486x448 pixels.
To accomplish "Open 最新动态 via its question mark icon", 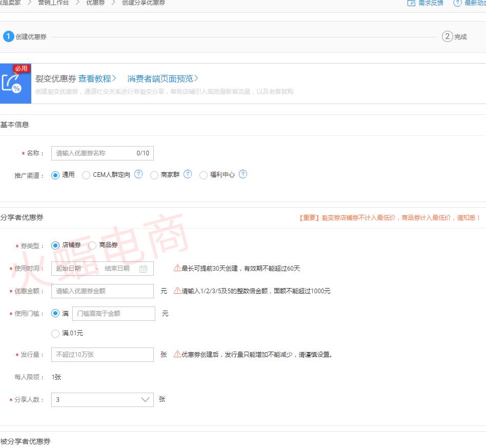I will coord(457,4).
